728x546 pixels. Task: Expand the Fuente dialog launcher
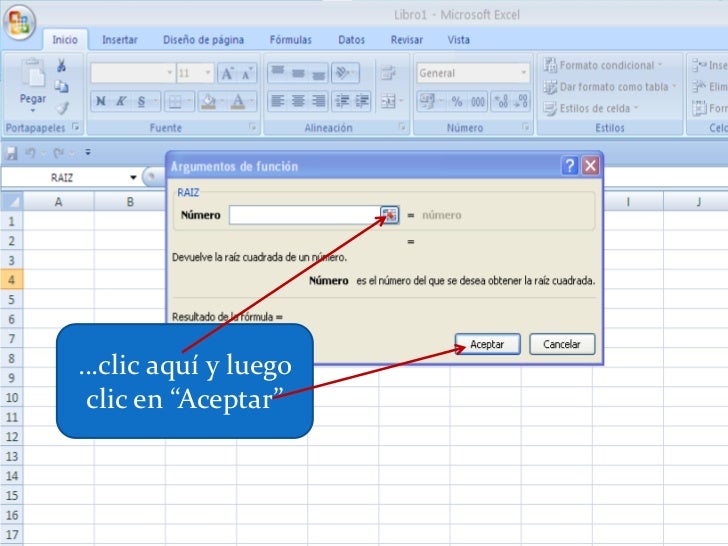(x=253, y=127)
